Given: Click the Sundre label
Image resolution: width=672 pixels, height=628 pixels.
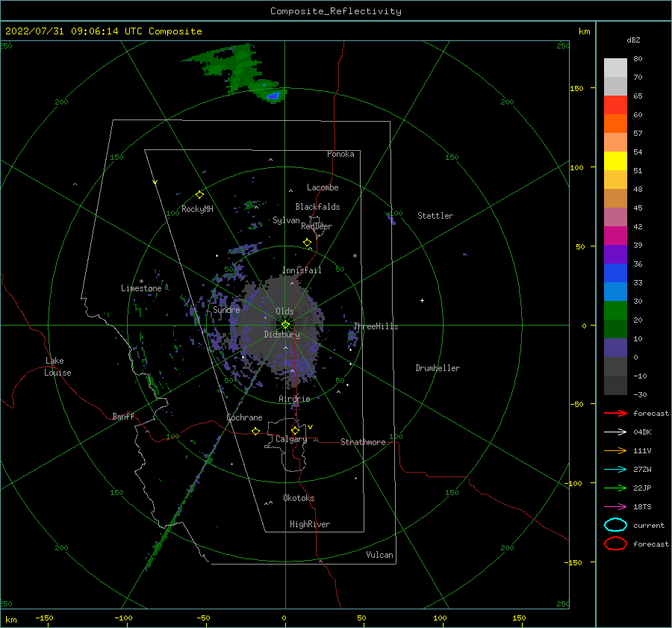Looking at the screenshot, I should (x=226, y=309).
